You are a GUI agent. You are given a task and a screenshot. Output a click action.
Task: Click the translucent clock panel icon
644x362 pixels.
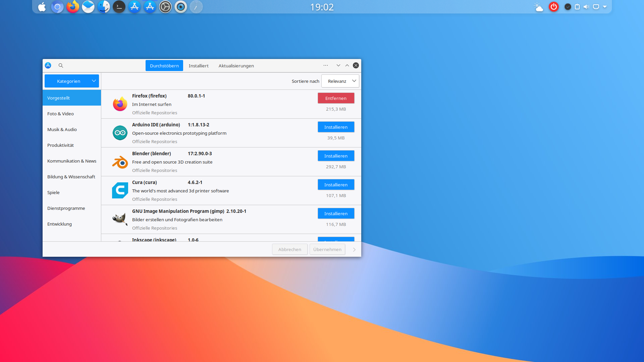click(196, 7)
